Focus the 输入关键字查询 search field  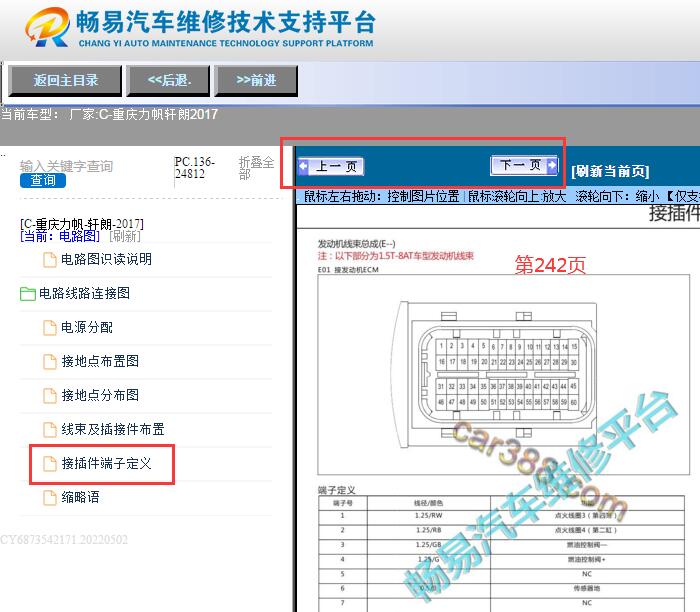click(66, 166)
